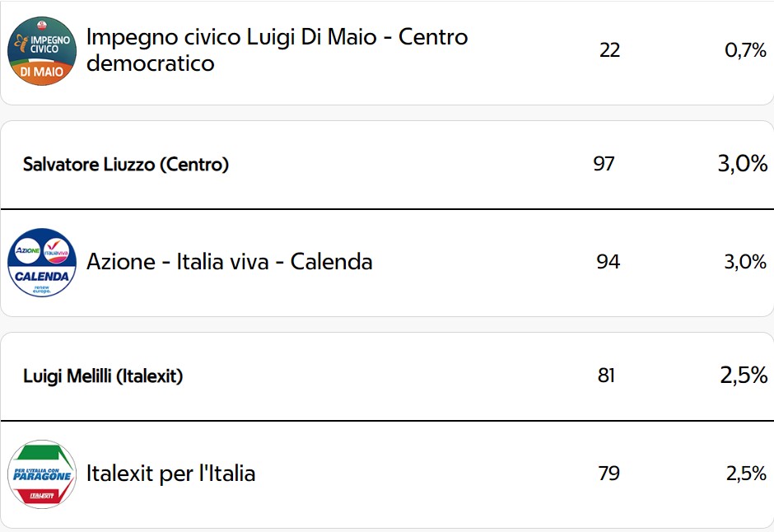Screen dimensions: 774x532
Task: Select candidate Salvatore Liuzzo (Centro)
Action: [126, 165]
